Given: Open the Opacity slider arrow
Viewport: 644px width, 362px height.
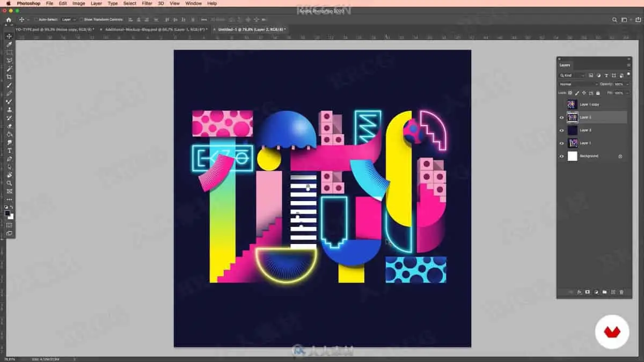Looking at the screenshot, I should [627, 84].
